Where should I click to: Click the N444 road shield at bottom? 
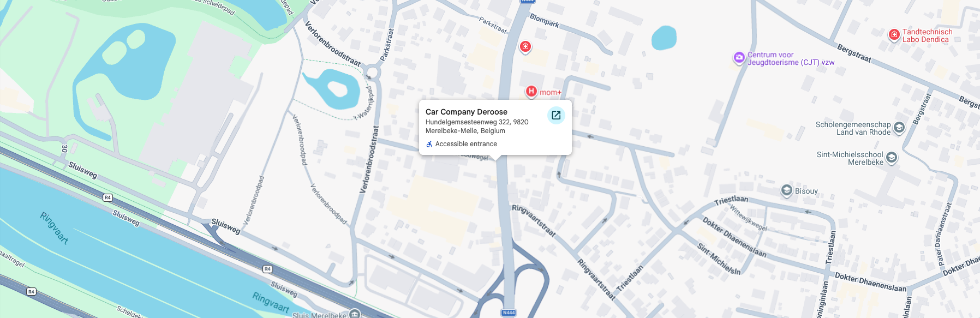[509, 313]
